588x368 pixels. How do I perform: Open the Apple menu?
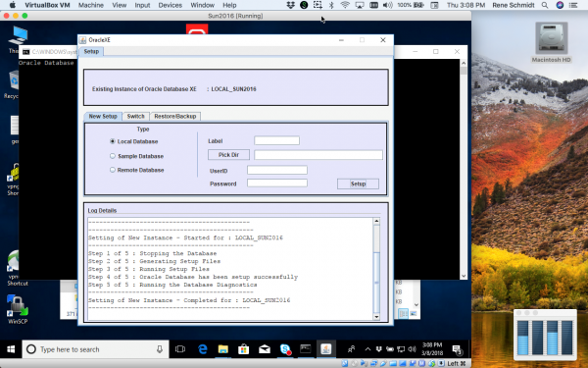click(13, 5)
